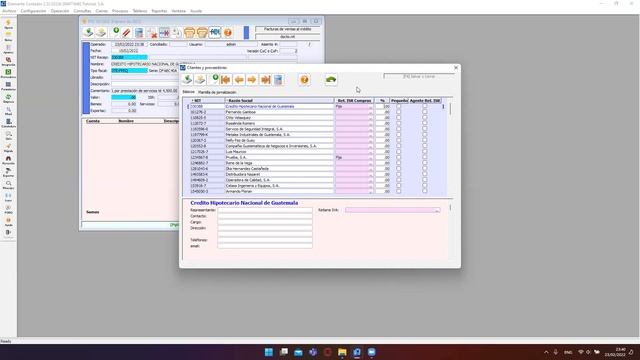Open help icon in Clientes dialog toolbar

click(x=304, y=80)
